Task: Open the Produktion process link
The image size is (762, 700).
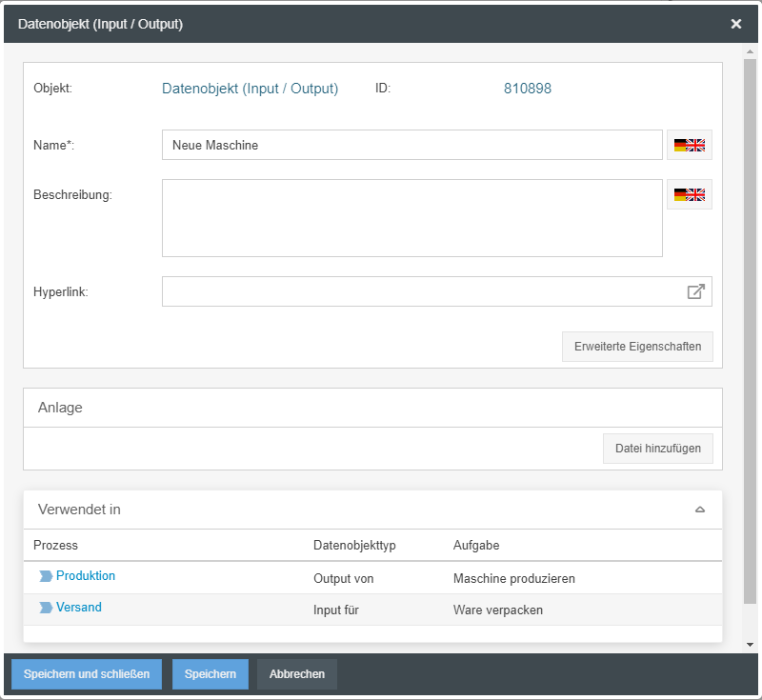Action: tap(86, 576)
